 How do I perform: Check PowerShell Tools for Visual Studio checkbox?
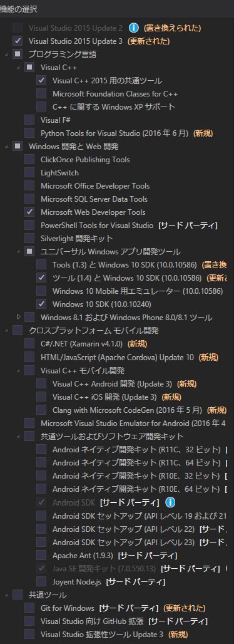tap(29, 225)
